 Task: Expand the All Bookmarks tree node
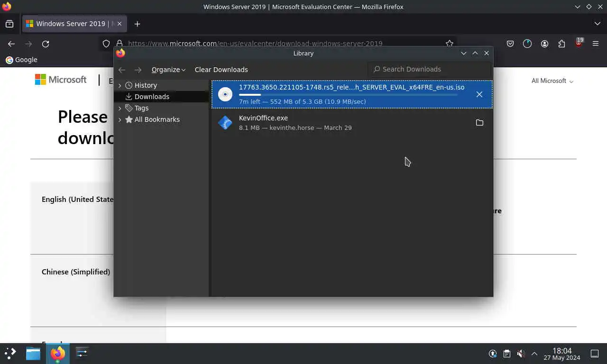120,119
